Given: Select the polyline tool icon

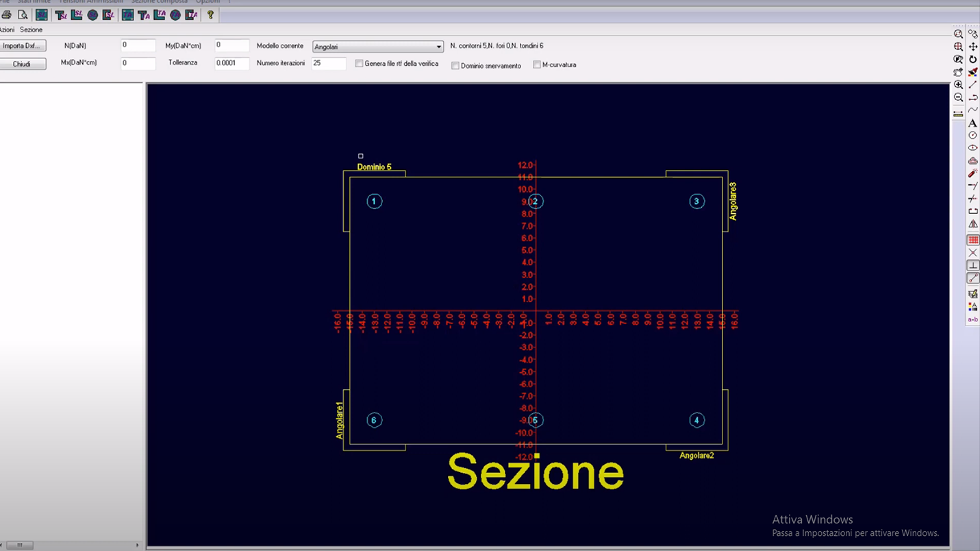Looking at the screenshot, I should click(x=972, y=97).
